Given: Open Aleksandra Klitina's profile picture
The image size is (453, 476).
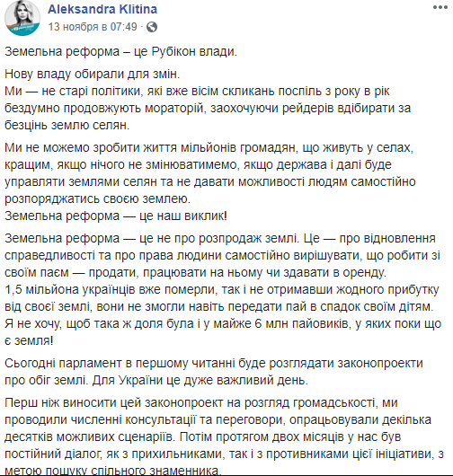Looking at the screenshot, I should 22,19.
